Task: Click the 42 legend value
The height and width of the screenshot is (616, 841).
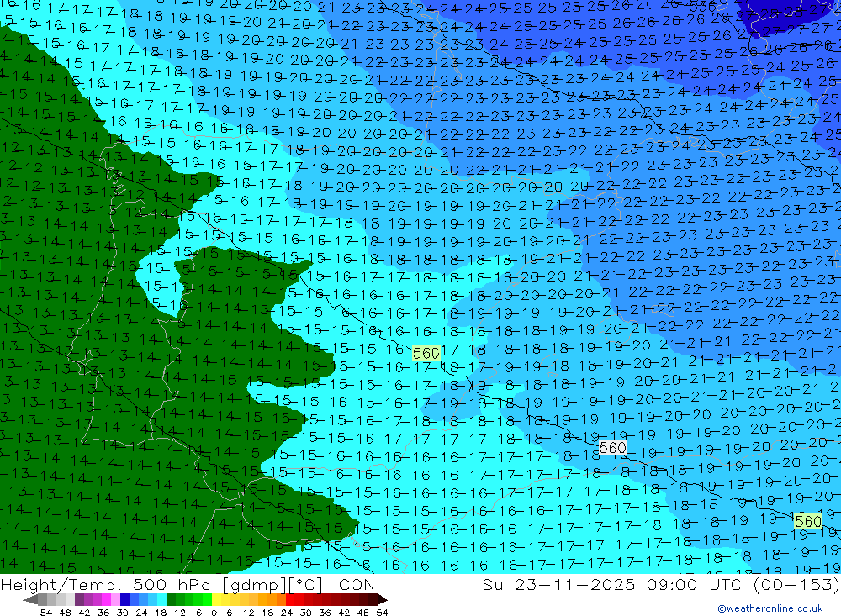Action: [344, 613]
